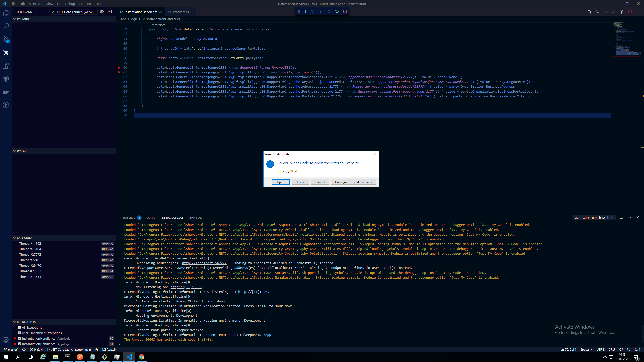The width and height of the screenshot is (644, 362).
Task: Stop debugging with the red square icon
Action: (345, 11)
